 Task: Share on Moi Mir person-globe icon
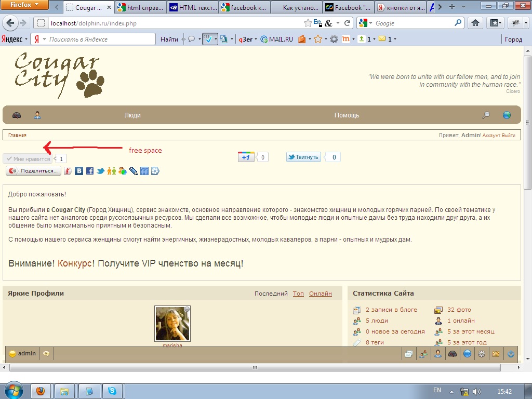[x=123, y=171]
